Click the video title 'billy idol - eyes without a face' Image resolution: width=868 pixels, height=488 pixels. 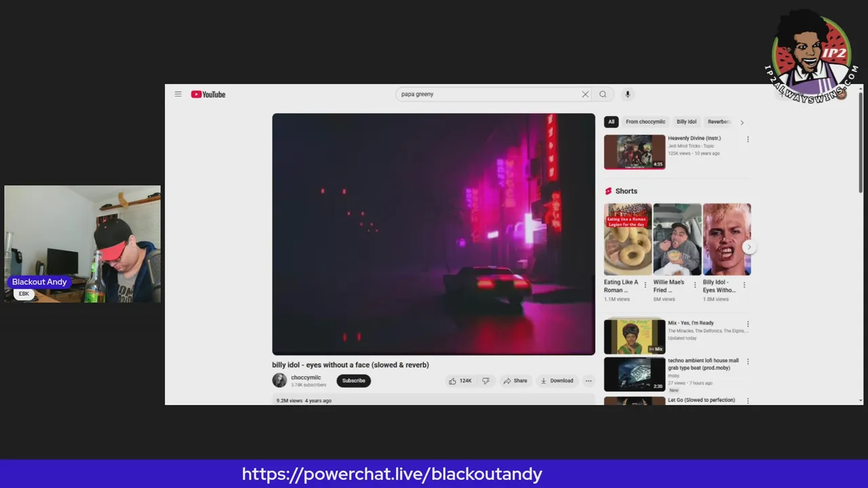[351, 365]
